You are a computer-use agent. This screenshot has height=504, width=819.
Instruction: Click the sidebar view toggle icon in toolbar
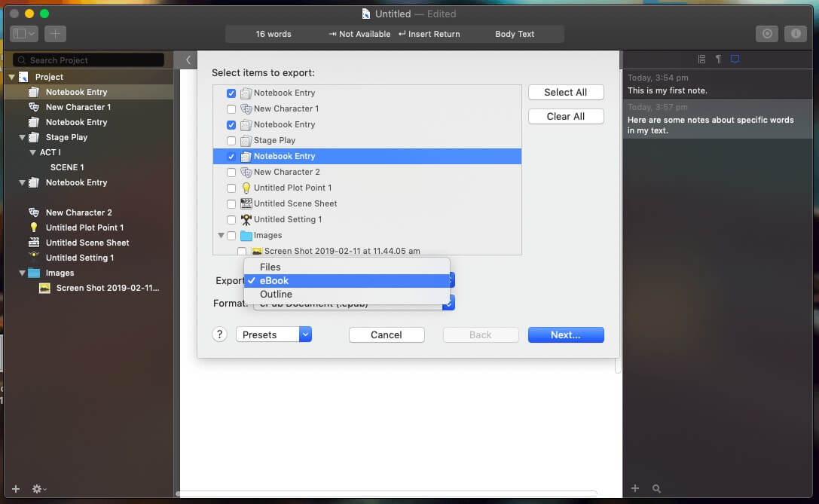[x=23, y=34]
